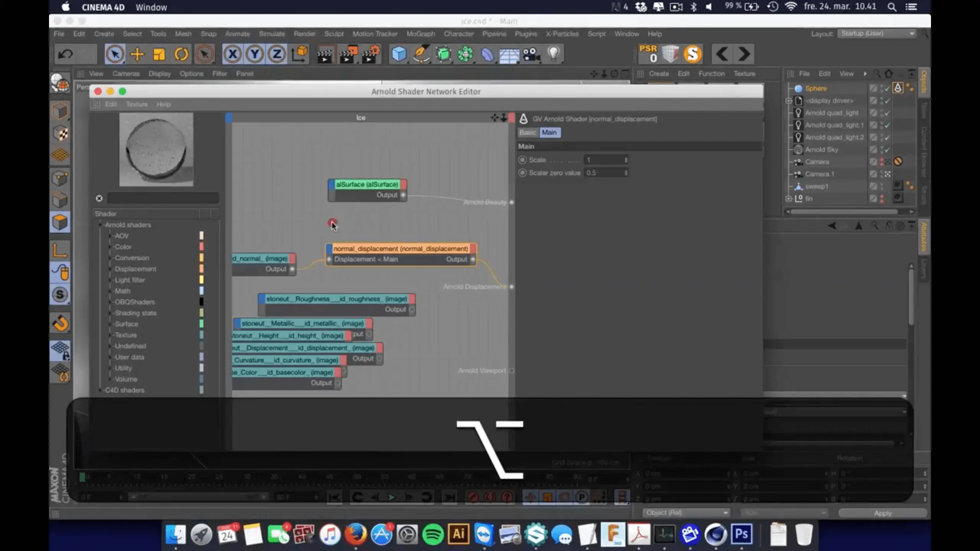The image size is (980, 551).
Task: Click the Deformer object icon
Action: pyautogui.click(x=487, y=54)
